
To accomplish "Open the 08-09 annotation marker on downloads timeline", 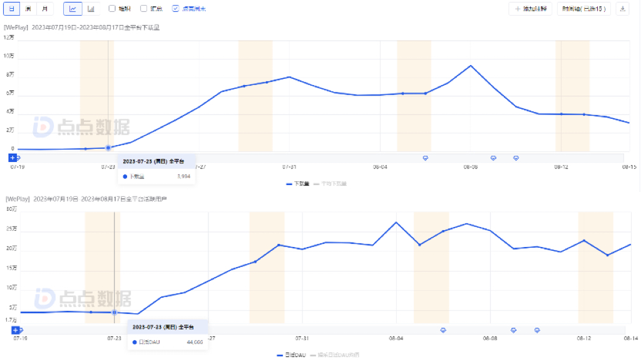I will pyautogui.click(x=493, y=158).
